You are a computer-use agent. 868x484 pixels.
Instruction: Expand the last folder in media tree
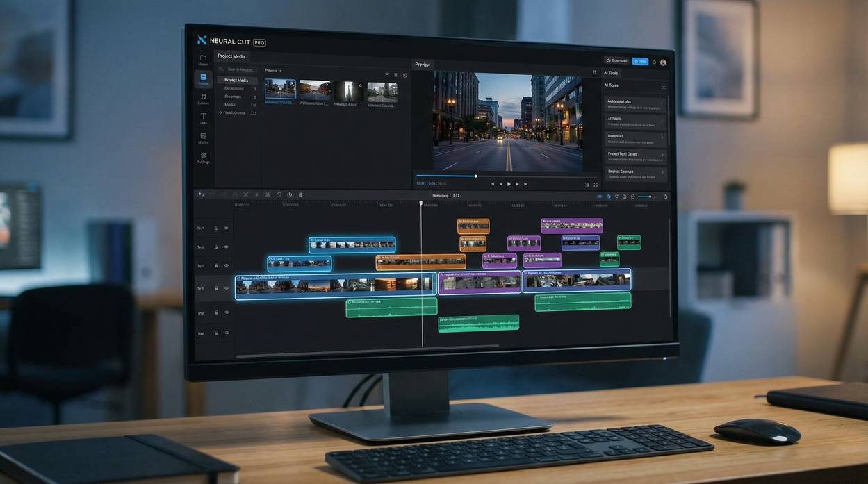[221, 112]
